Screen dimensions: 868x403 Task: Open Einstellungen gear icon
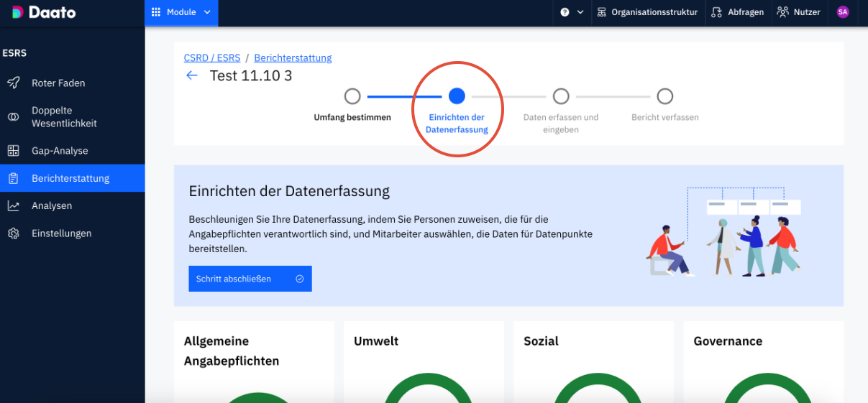14,233
